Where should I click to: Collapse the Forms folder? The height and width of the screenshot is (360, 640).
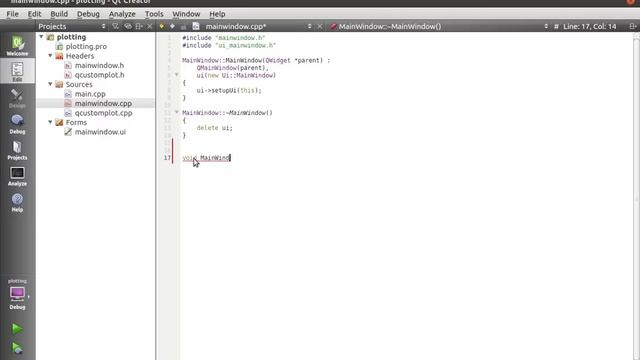[50, 122]
